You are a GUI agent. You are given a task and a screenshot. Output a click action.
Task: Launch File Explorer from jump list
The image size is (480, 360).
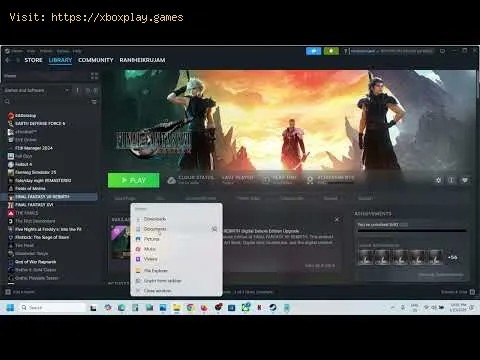(x=176, y=271)
